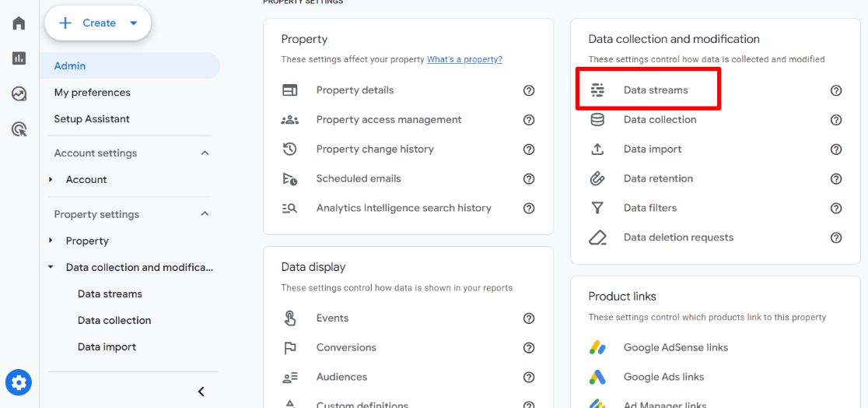
Task: Show help for Analytics Intelligence search history
Action: coord(529,209)
